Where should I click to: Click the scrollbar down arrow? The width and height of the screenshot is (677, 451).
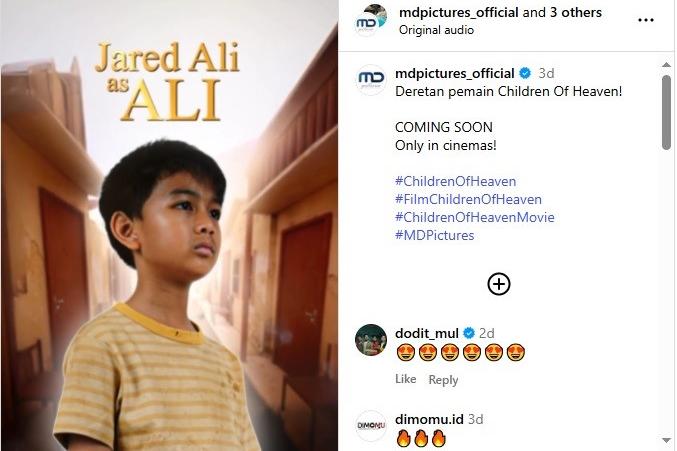tap(667, 439)
